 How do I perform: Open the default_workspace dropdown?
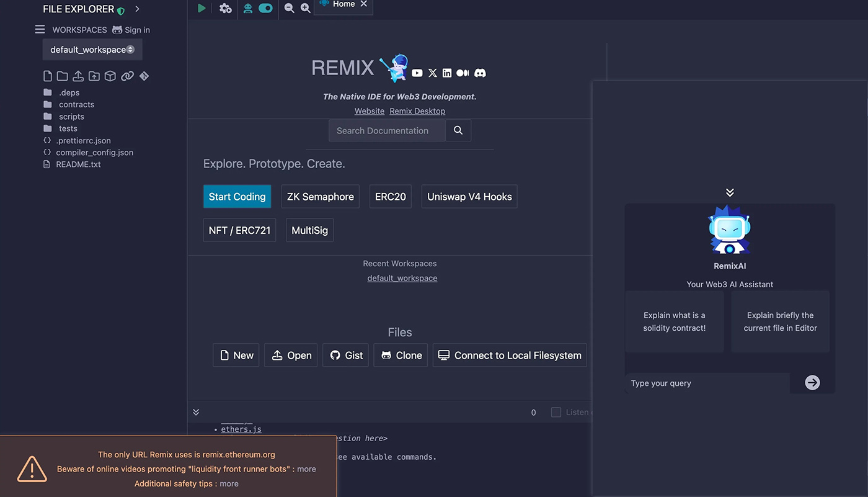(92, 50)
